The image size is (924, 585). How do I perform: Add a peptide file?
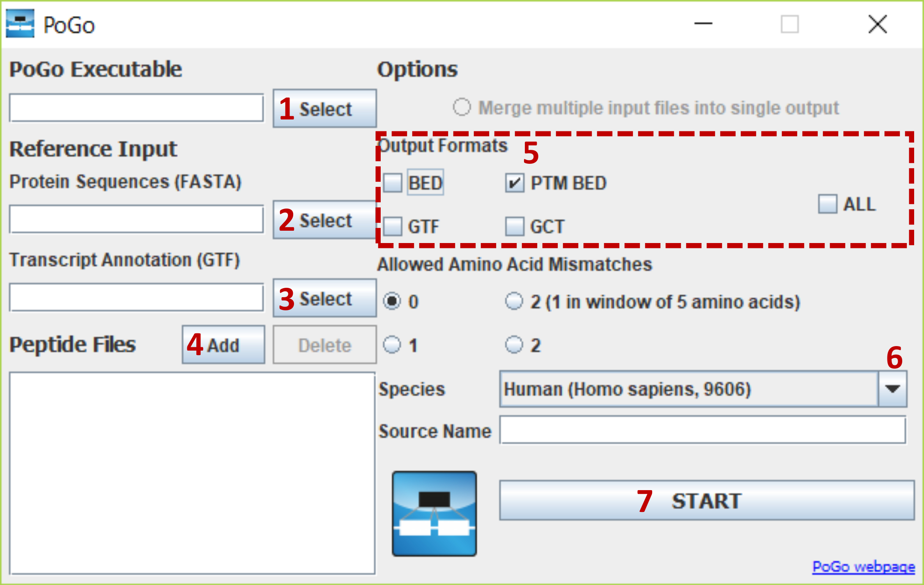point(223,345)
